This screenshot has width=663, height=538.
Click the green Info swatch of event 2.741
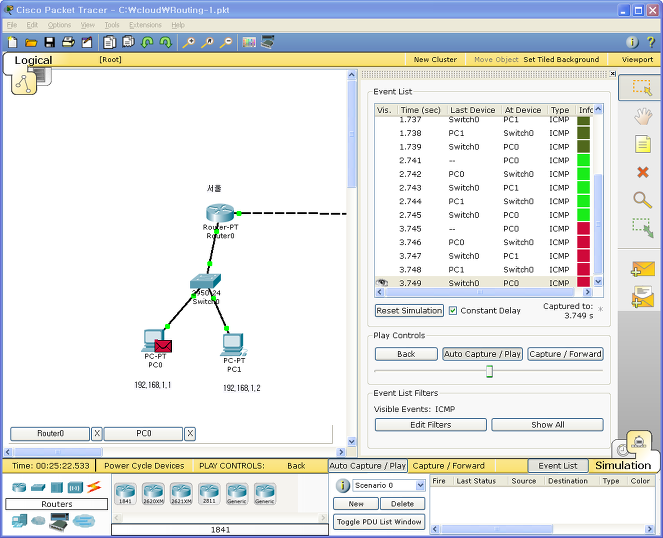point(583,160)
